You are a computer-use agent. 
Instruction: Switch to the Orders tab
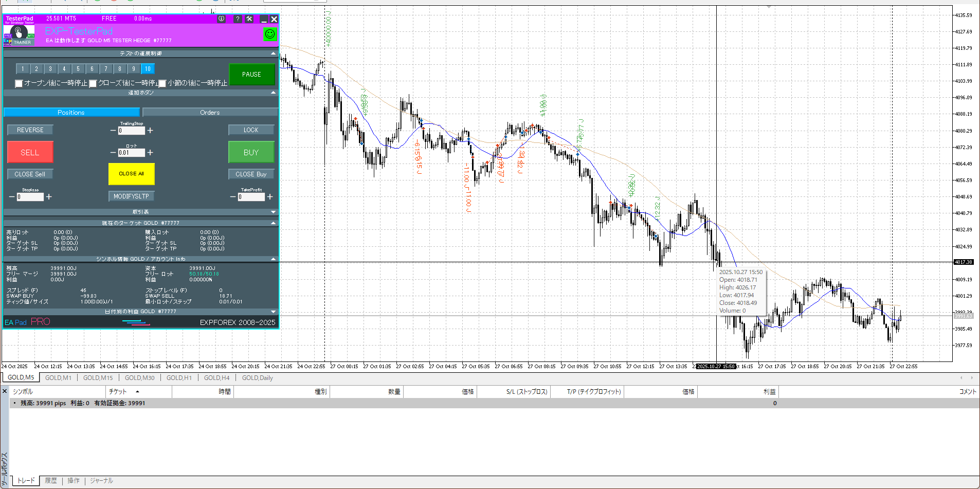[210, 113]
